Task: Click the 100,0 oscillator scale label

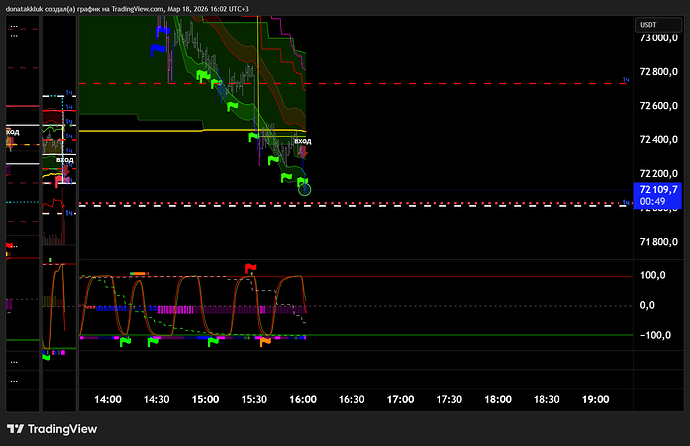Action: tap(654, 275)
